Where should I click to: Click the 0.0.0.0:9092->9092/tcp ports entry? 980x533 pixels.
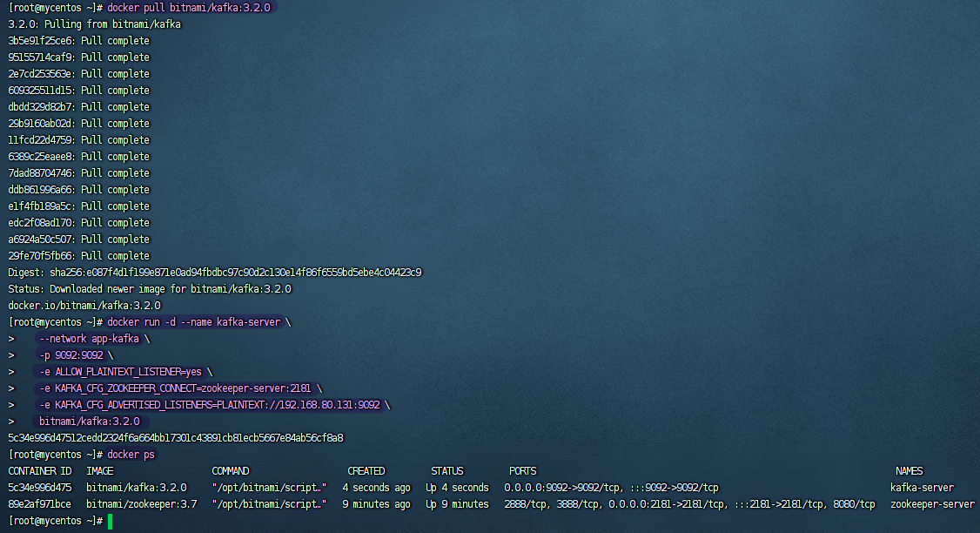point(611,488)
